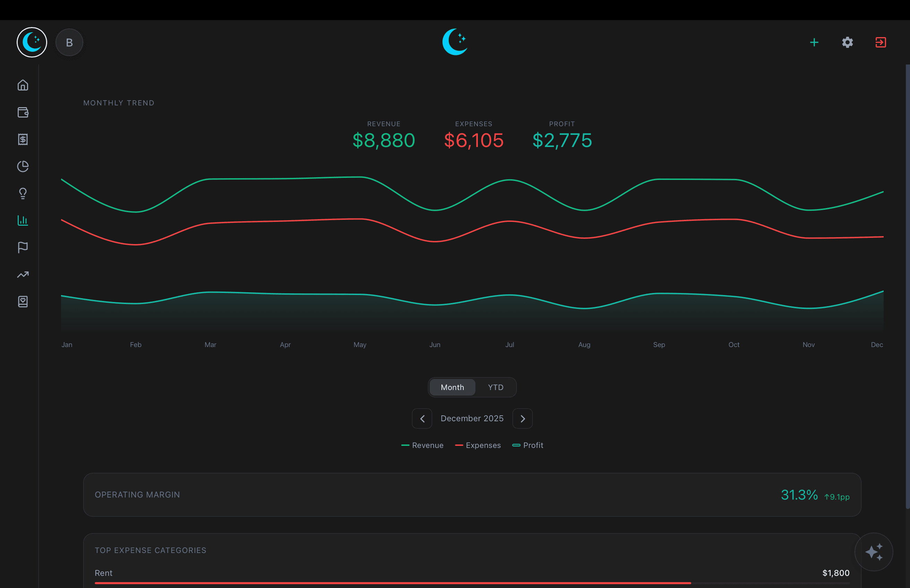Open the wallet icon in sidebar
The height and width of the screenshot is (588, 910).
23,112
